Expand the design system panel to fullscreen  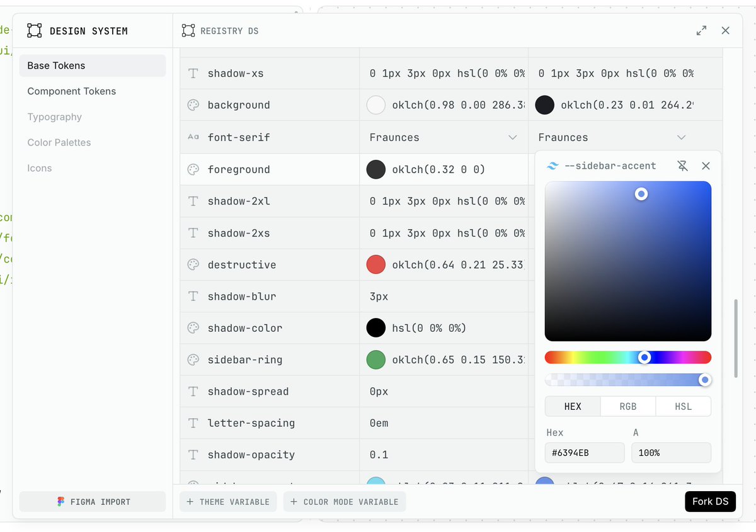[701, 30]
